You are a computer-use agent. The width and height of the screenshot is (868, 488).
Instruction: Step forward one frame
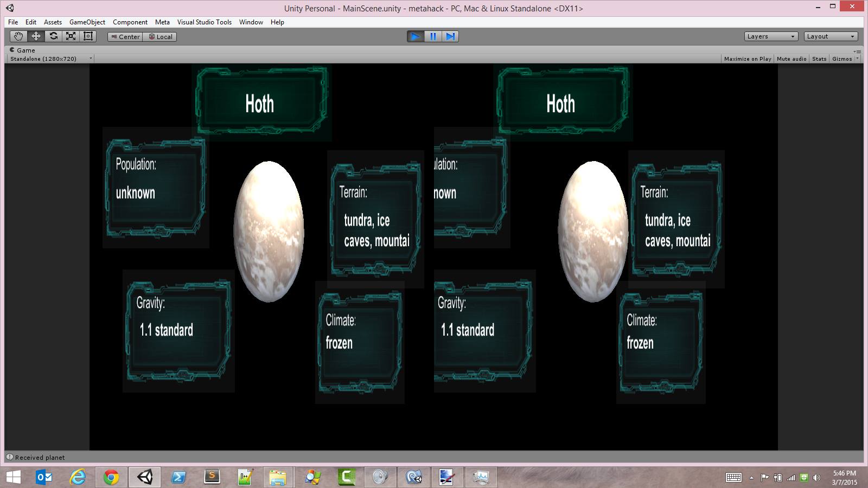click(450, 36)
